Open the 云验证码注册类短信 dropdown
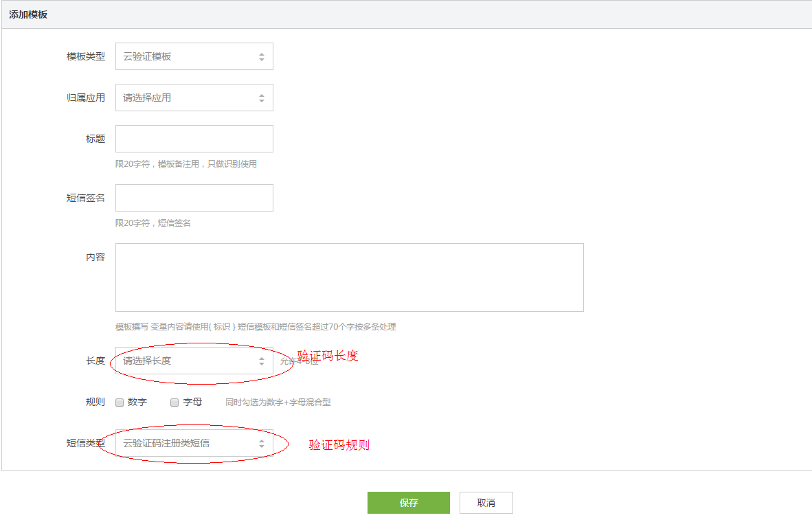The width and height of the screenshot is (812, 522). pyautogui.click(x=185, y=444)
